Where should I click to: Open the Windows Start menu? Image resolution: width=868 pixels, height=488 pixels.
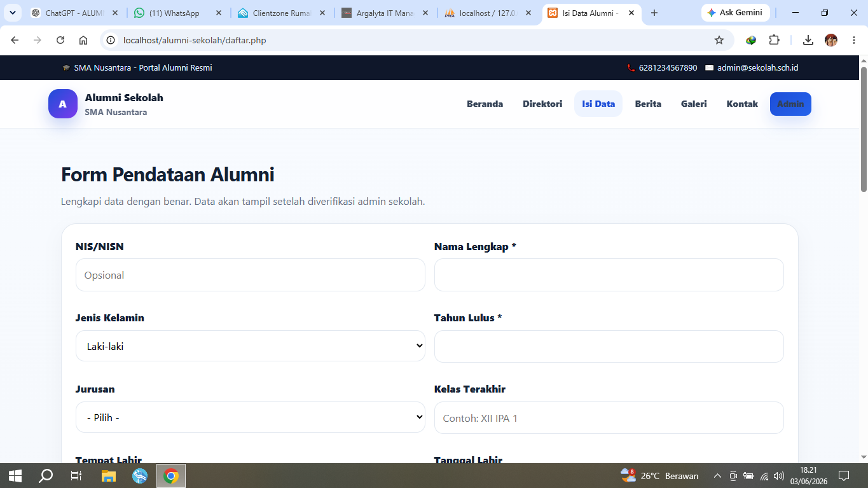15,476
